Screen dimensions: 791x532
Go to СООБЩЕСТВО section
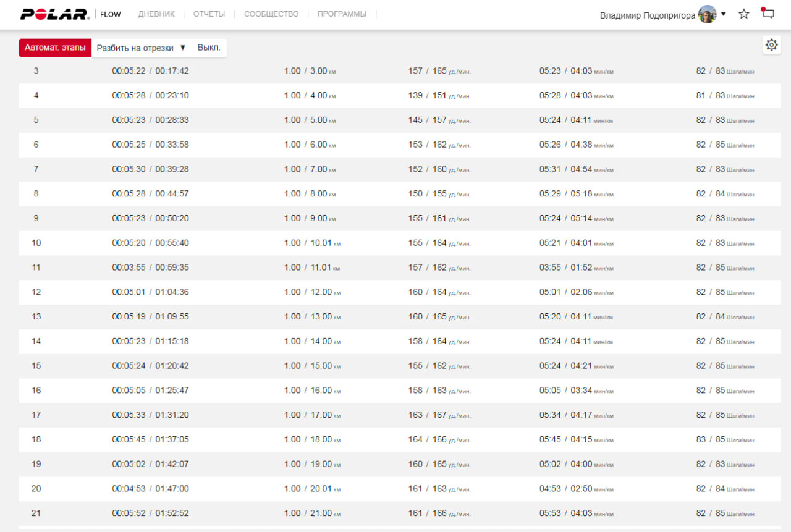(x=271, y=14)
